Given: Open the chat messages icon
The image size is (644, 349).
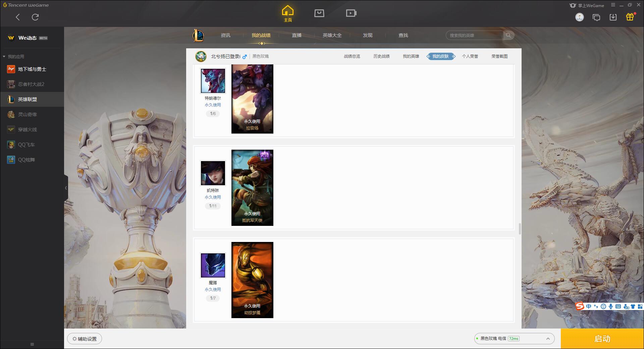Looking at the screenshot, I should click(596, 17).
